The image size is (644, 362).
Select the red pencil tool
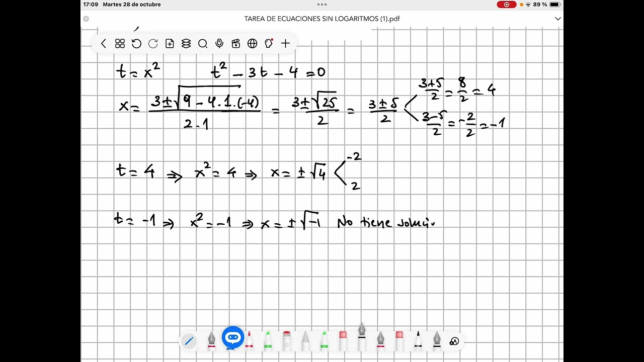click(249, 340)
